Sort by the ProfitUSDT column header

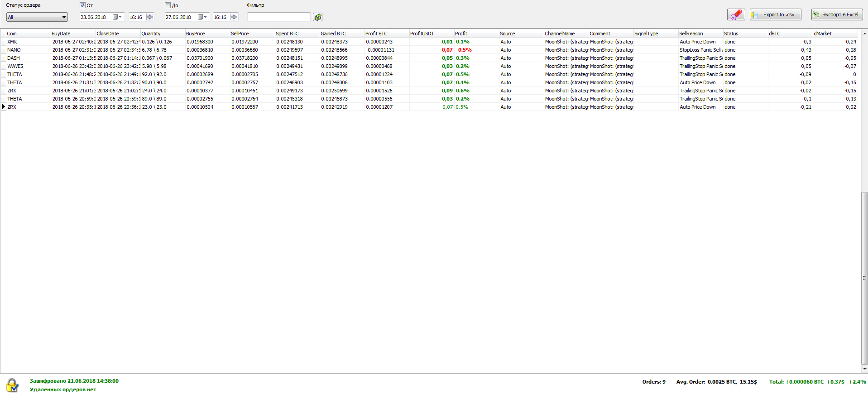(x=432, y=34)
